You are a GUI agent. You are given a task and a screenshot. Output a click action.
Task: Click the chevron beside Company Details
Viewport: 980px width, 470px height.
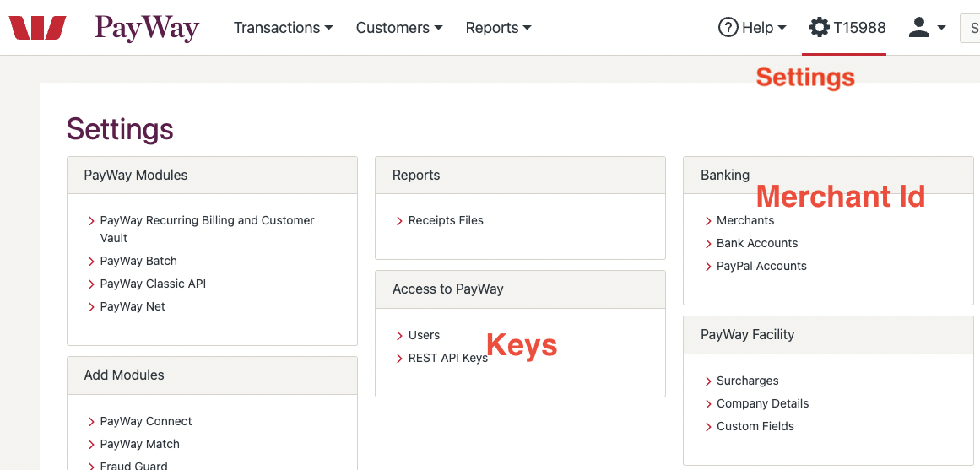708,404
